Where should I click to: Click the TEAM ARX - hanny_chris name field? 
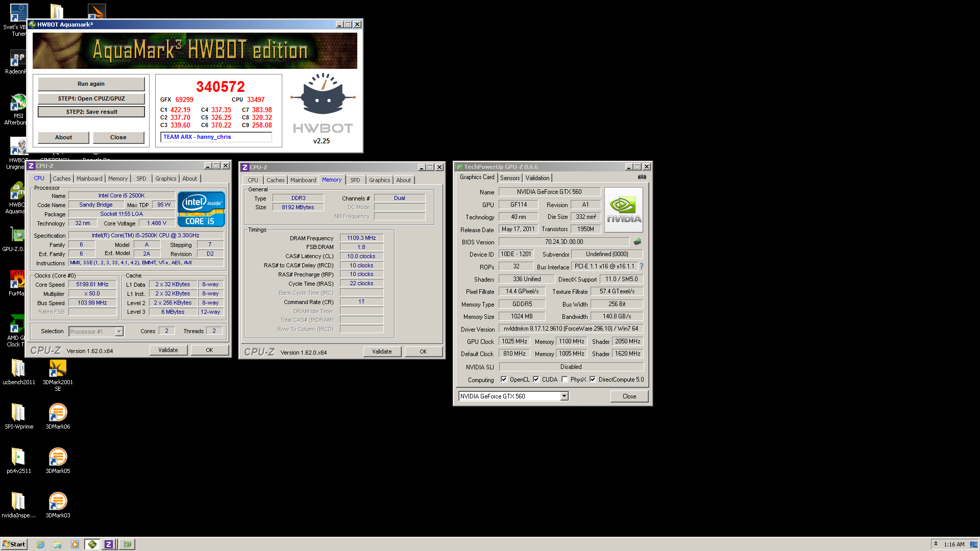pyautogui.click(x=216, y=137)
